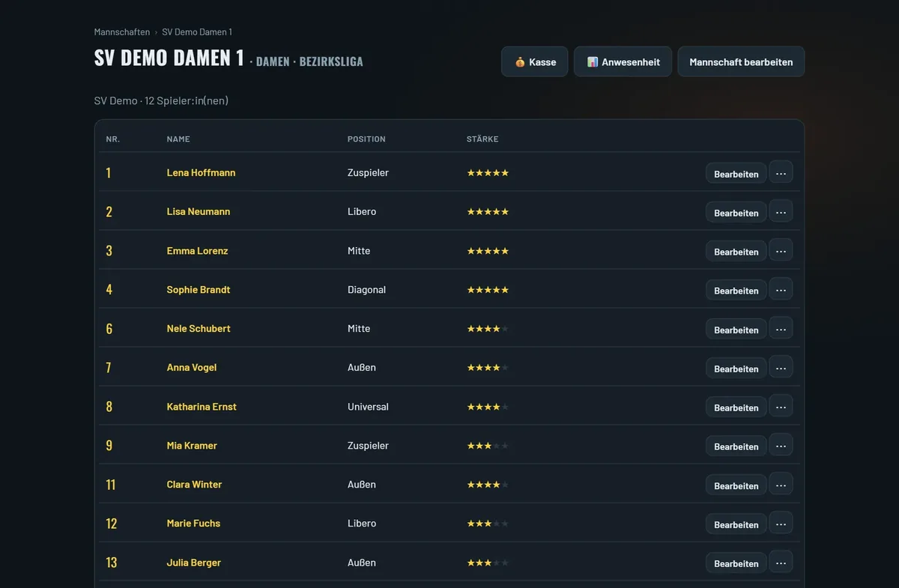This screenshot has height=588, width=899.
Task: Edit player Anna Vogel via Bearbeiten
Action: 736,368
